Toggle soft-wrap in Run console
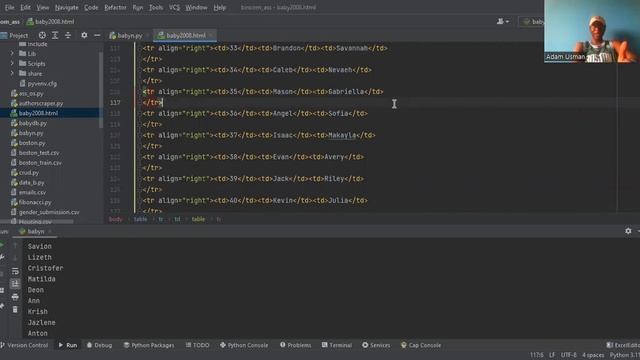The width and height of the screenshot is (640, 360). 15,271
